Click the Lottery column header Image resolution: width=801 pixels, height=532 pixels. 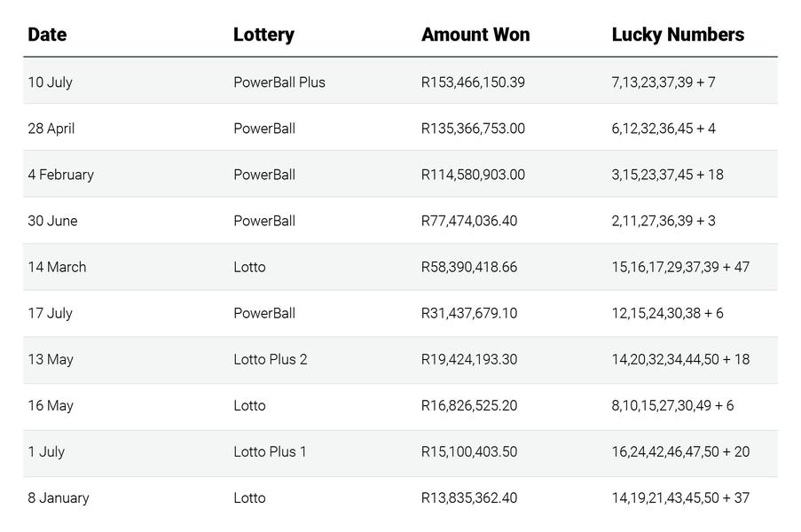click(x=263, y=35)
